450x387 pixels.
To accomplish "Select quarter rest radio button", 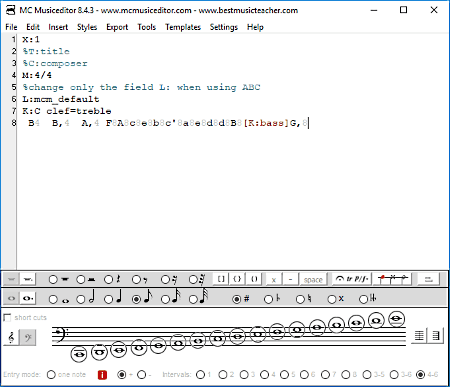I will pyautogui.click(x=108, y=279).
